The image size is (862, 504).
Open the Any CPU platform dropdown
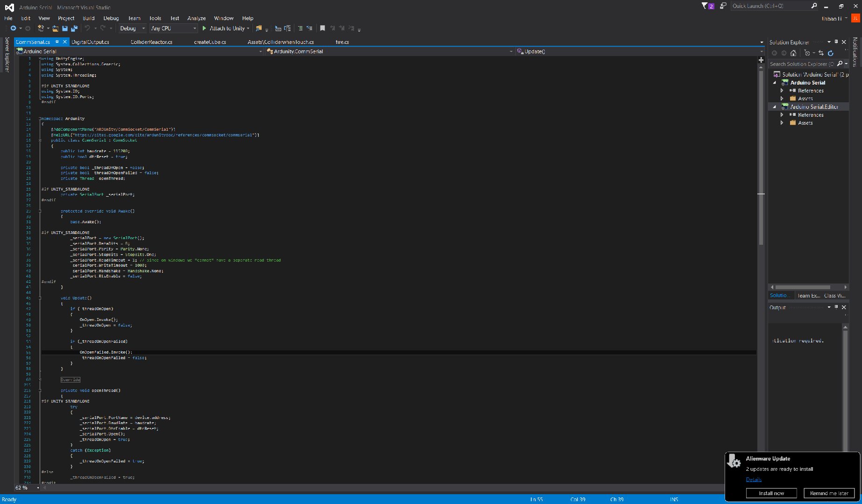click(x=174, y=28)
